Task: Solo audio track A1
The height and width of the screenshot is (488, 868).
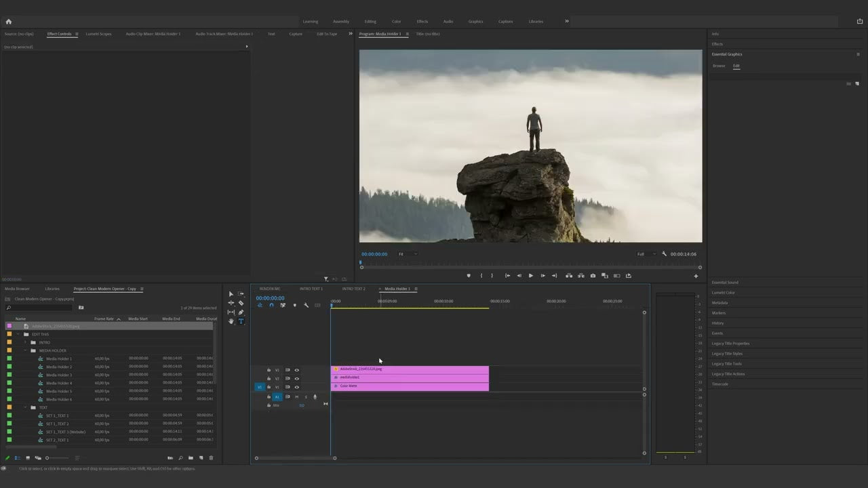Action: click(x=306, y=397)
